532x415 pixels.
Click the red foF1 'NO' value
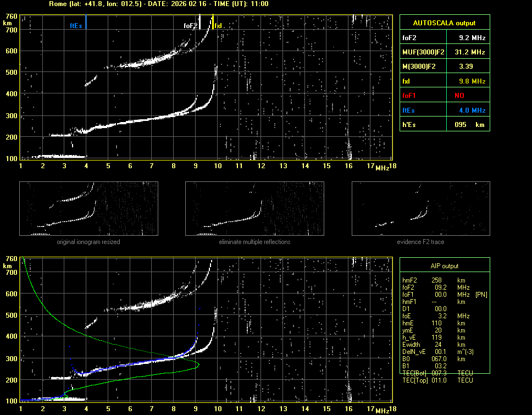[x=467, y=96]
